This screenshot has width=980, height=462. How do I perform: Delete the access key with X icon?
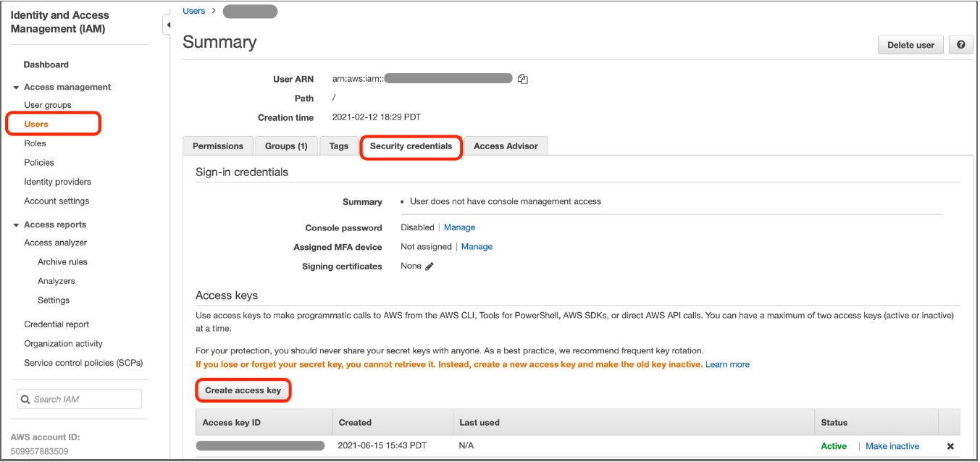(x=950, y=446)
